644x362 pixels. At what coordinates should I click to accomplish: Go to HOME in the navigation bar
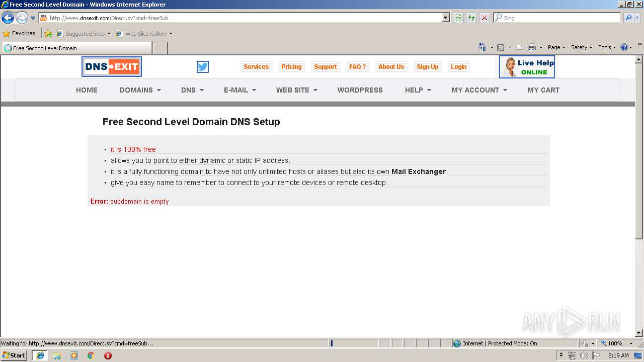pyautogui.click(x=87, y=90)
